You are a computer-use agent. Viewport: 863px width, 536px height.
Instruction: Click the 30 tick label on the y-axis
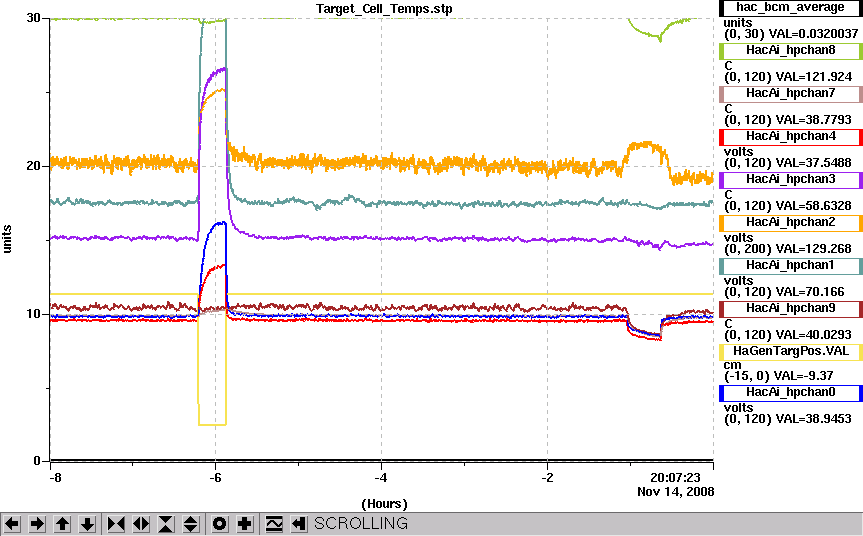pos(34,18)
